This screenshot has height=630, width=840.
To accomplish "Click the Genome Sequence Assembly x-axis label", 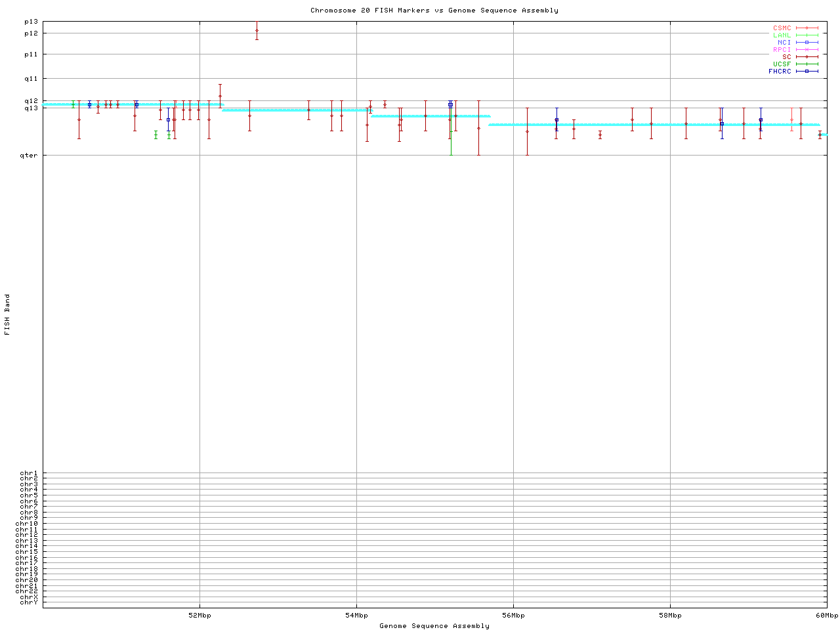I will point(434,626).
